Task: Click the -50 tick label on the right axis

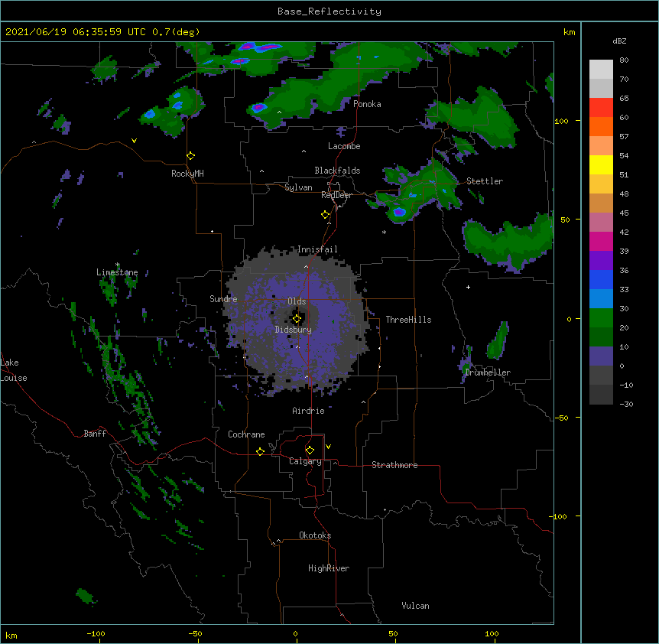Action: pyautogui.click(x=561, y=418)
